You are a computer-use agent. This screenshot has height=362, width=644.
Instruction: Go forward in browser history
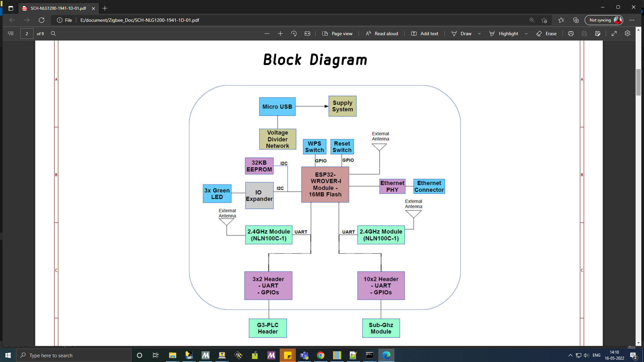coord(27,20)
